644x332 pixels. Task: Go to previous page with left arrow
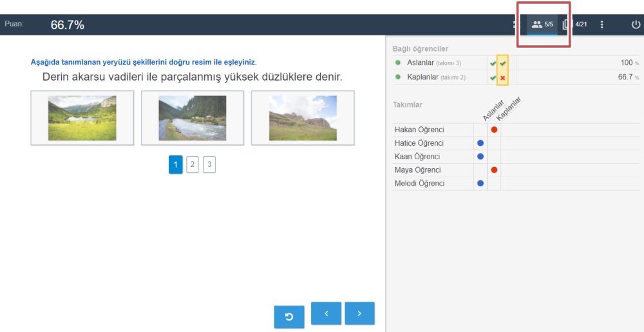[x=326, y=313]
